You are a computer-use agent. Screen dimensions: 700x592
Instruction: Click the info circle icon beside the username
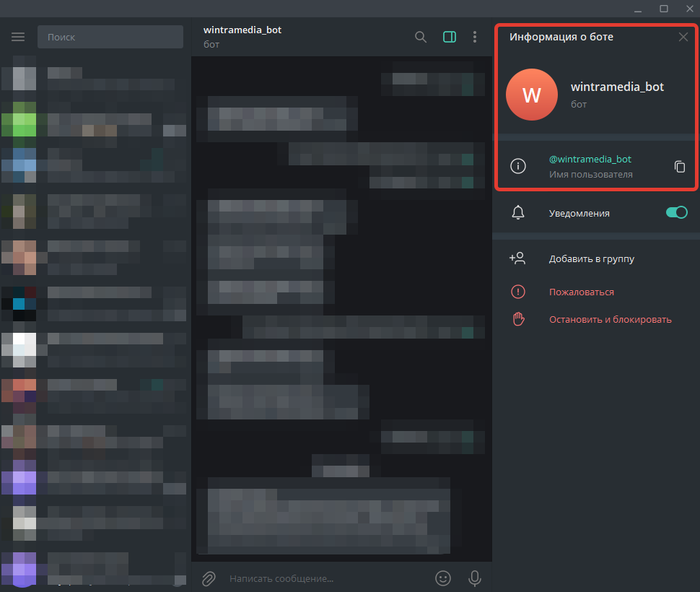[x=518, y=166]
